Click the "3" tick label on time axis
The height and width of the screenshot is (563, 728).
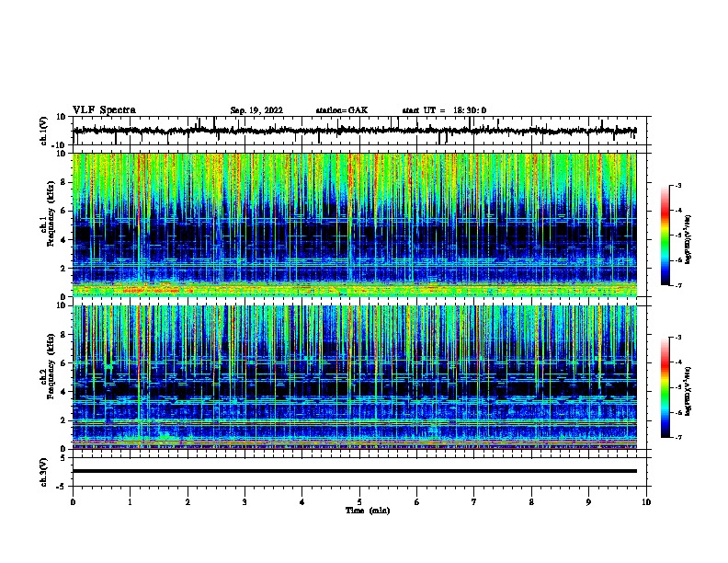coord(245,501)
